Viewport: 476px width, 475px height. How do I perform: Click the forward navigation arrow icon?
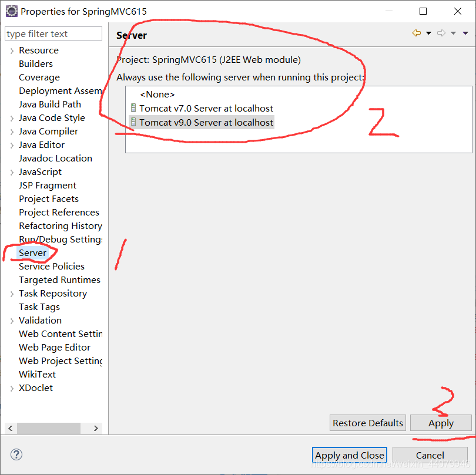(x=441, y=33)
